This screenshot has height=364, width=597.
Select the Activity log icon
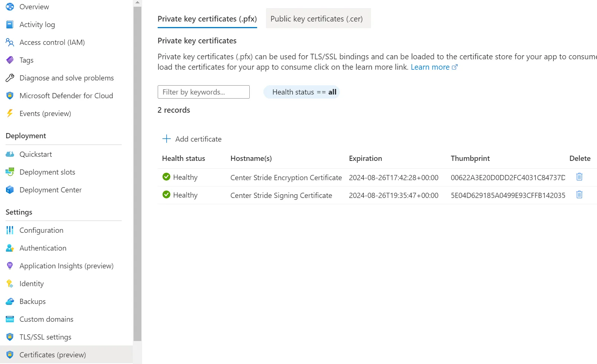tap(10, 24)
